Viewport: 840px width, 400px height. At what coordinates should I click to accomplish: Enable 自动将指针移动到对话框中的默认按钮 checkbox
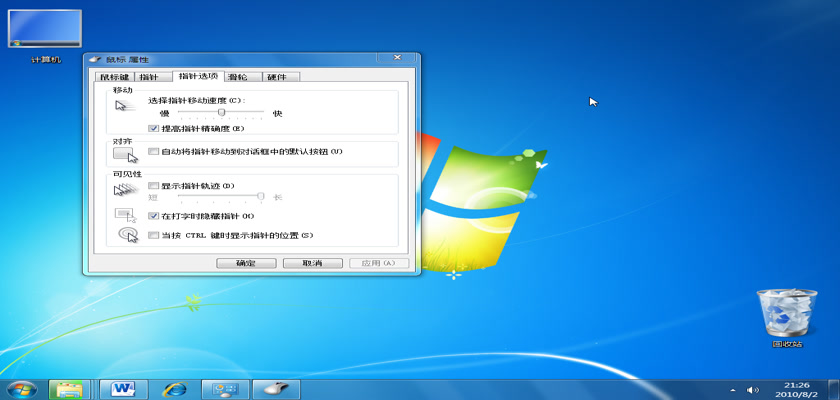click(x=153, y=151)
